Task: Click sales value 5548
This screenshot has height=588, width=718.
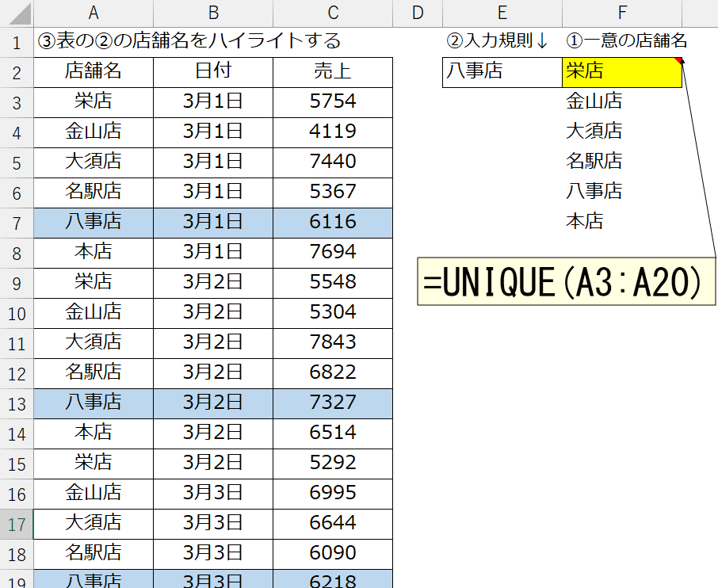Action: (333, 283)
